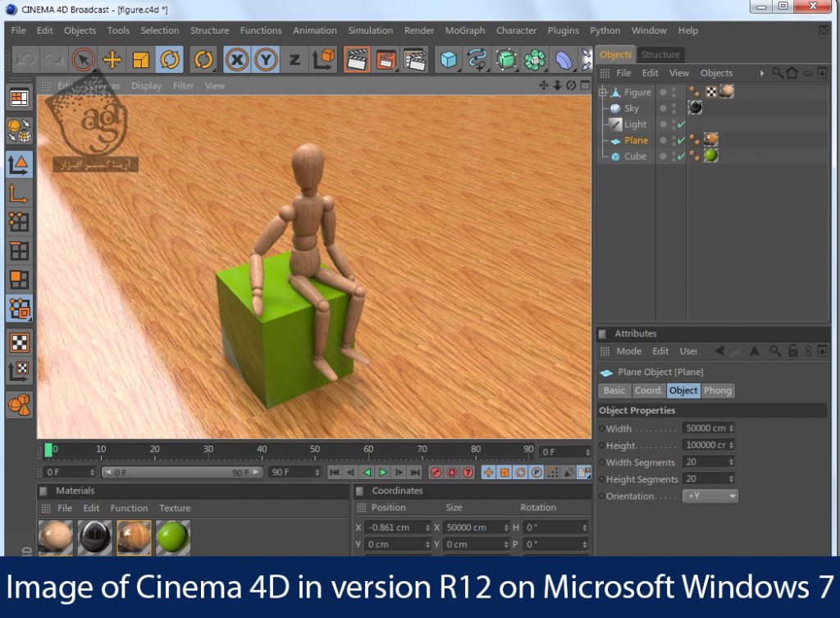
Task: Go to end of animation
Action: click(x=415, y=472)
